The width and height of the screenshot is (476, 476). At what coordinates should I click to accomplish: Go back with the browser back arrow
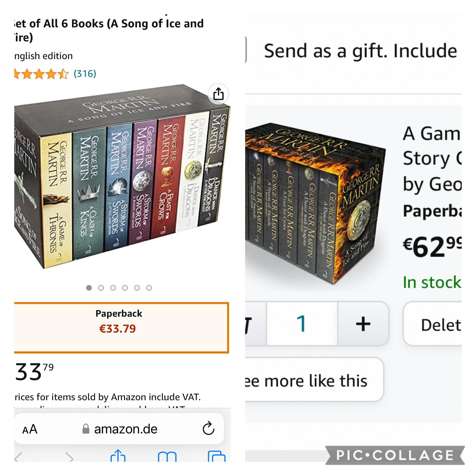(x=19, y=457)
